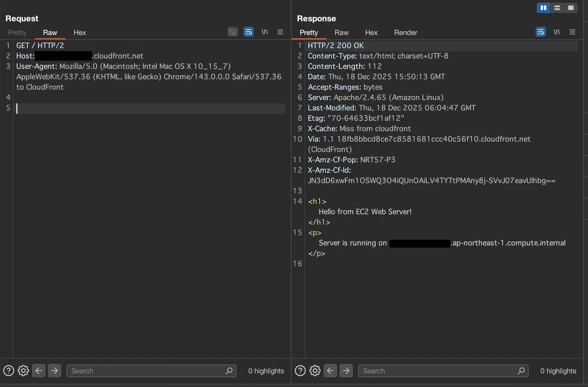
Task: Go to next match arrow in Request
Action: pyautogui.click(x=54, y=371)
